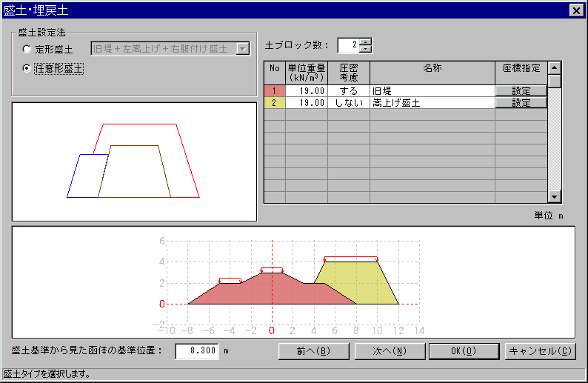This screenshot has height=383, width=588.
Task: Click the する consolidation cell
Action: tap(348, 91)
